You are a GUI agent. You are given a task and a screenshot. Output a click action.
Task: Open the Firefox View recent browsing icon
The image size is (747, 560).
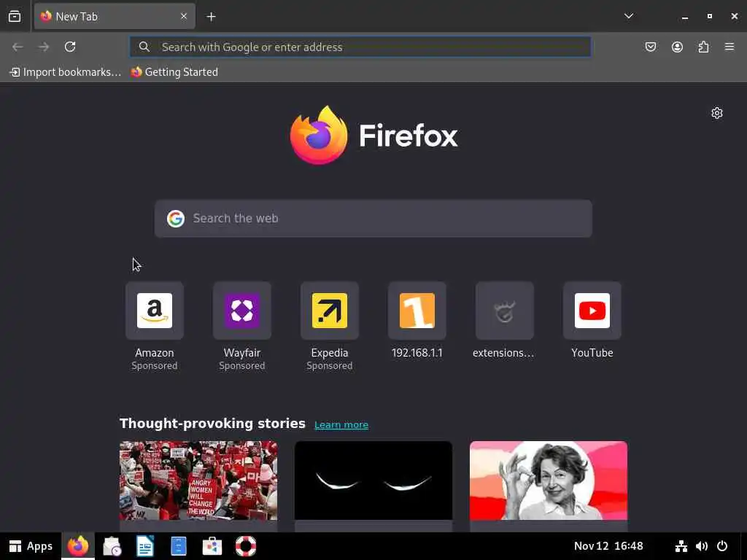pos(15,16)
